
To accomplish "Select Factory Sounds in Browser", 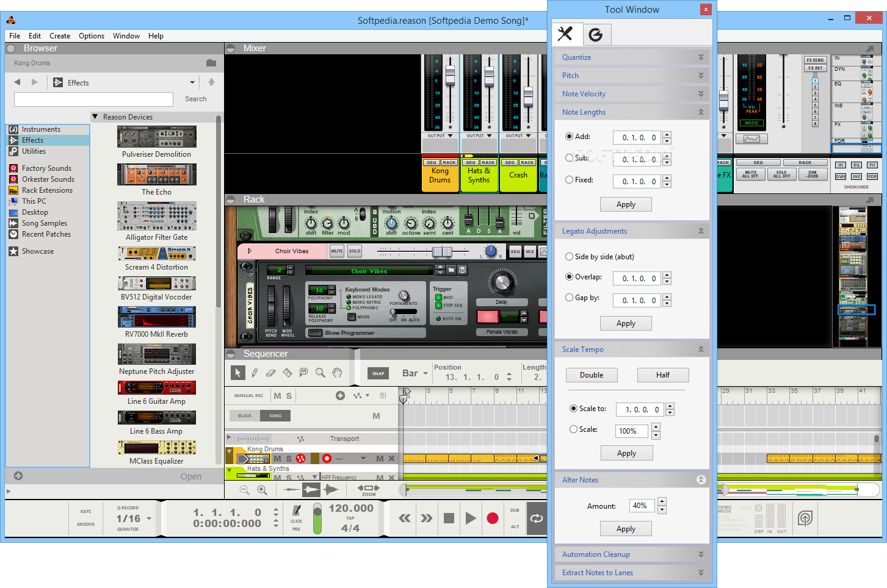I will (x=46, y=168).
